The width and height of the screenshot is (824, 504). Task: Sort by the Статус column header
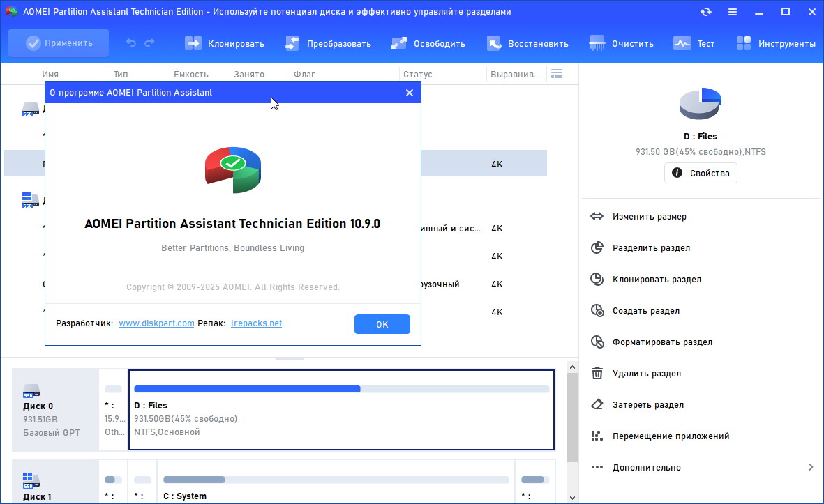(x=418, y=75)
